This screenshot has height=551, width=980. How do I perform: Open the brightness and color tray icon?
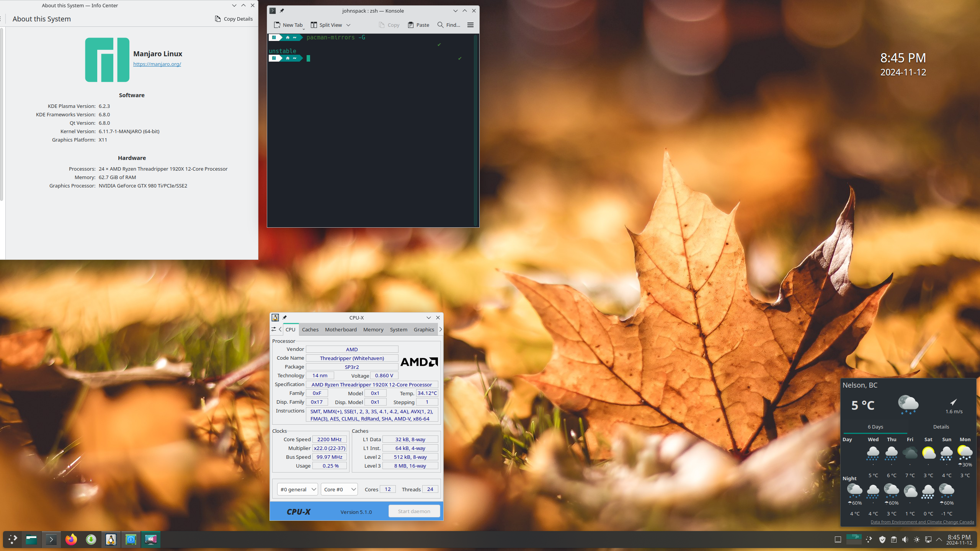coord(917,540)
